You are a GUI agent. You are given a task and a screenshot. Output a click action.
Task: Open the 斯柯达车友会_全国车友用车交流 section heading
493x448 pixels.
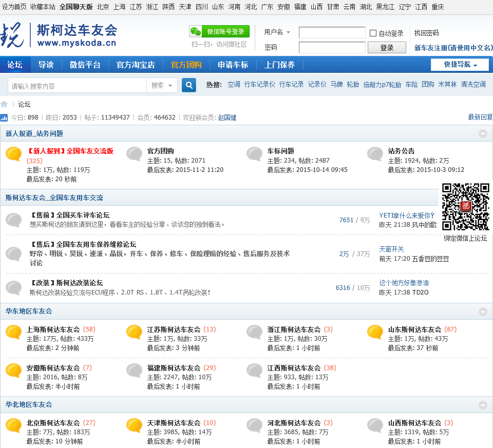(54, 198)
